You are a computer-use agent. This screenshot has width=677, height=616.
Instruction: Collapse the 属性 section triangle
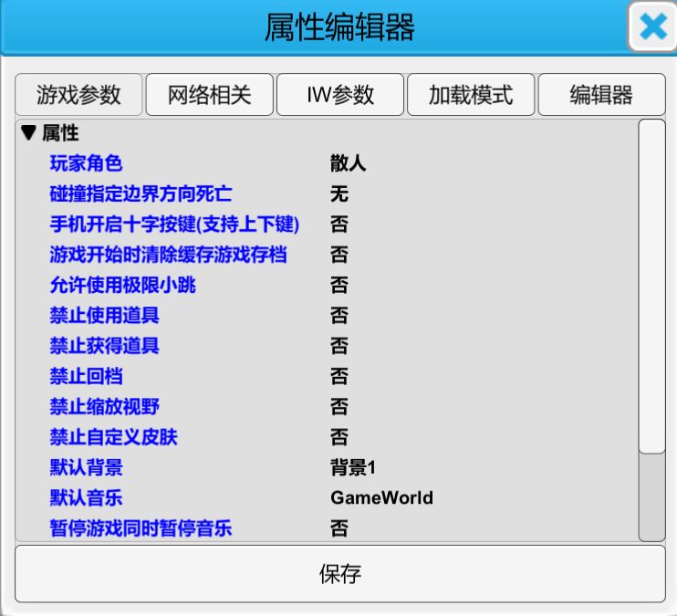click(x=28, y=134)
